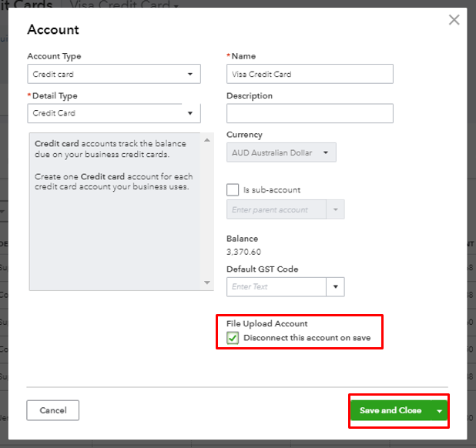The width and height of the screenshot is (476, 448).
Task: Click the Description text field
Action: click(x=310, y=113)
